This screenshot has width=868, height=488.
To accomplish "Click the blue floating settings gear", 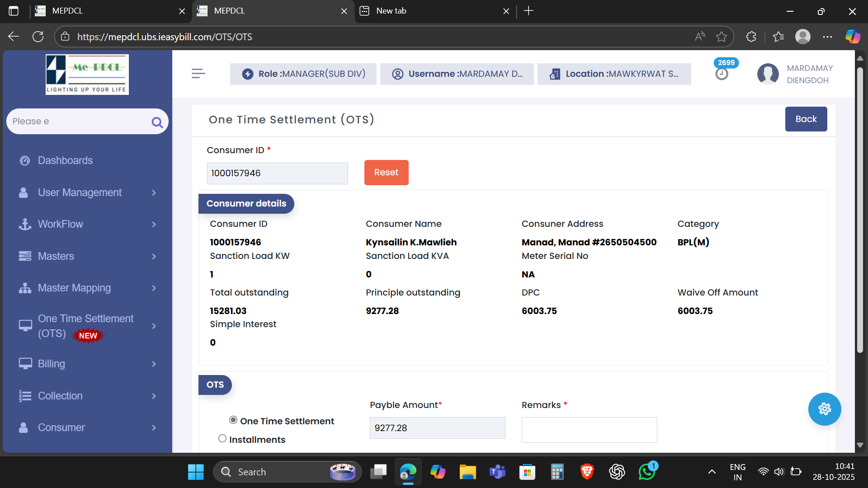I will tap(824, 409).
